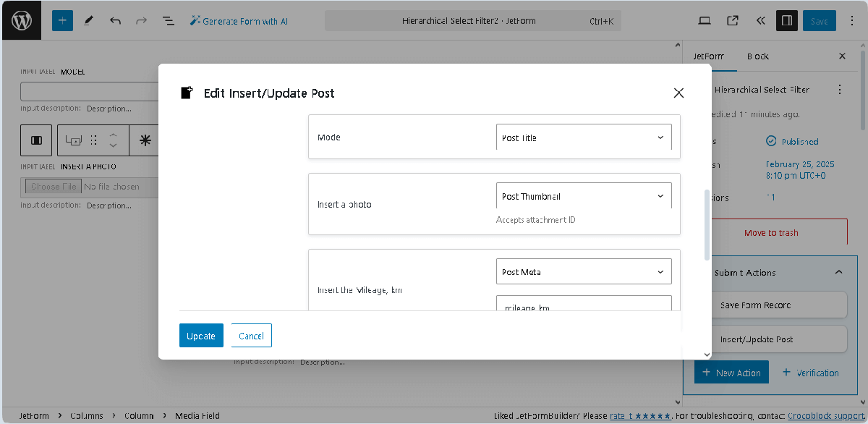Open the block inserter with the plus icon

click(x=62, y=20)
